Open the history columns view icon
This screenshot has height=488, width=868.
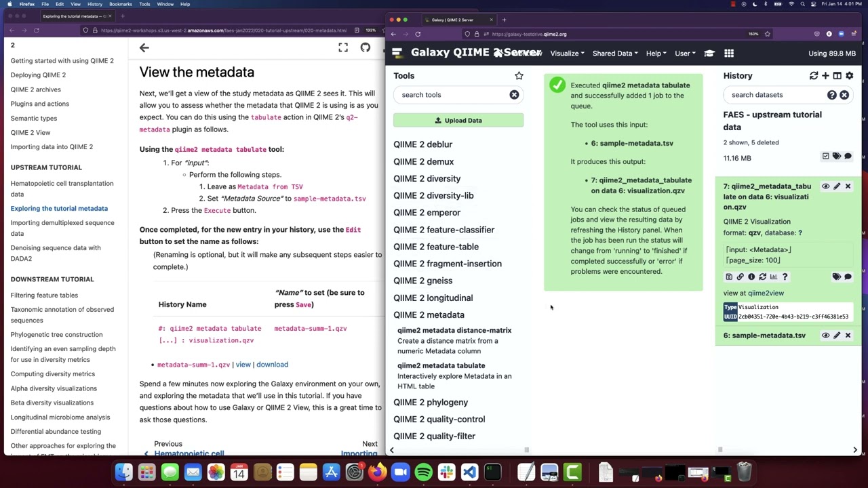click(837, 76)
